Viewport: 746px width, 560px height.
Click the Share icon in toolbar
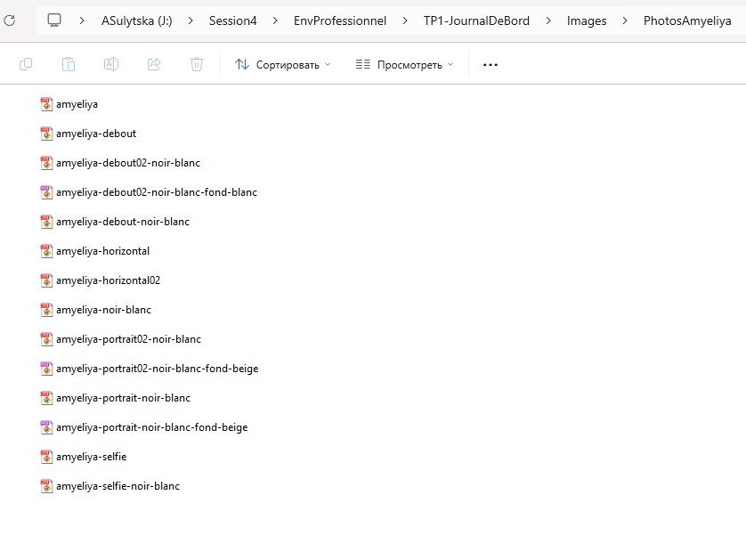154,64
